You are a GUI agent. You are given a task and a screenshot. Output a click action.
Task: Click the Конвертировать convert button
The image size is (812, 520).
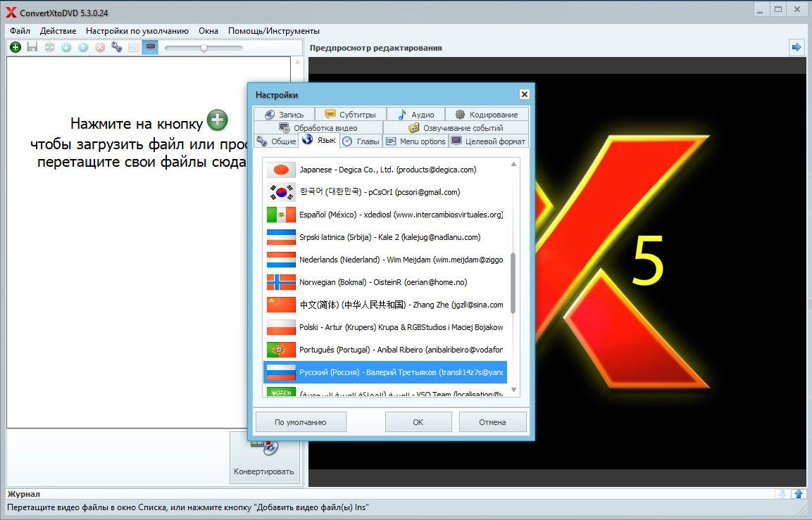[x=264, y=458]
